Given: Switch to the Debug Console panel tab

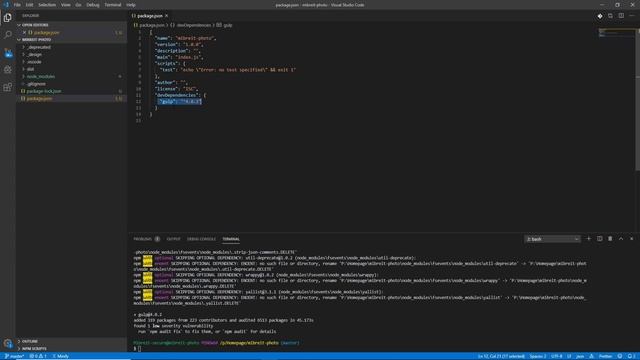Looking at the screenshot, I should tap(201, 239).
